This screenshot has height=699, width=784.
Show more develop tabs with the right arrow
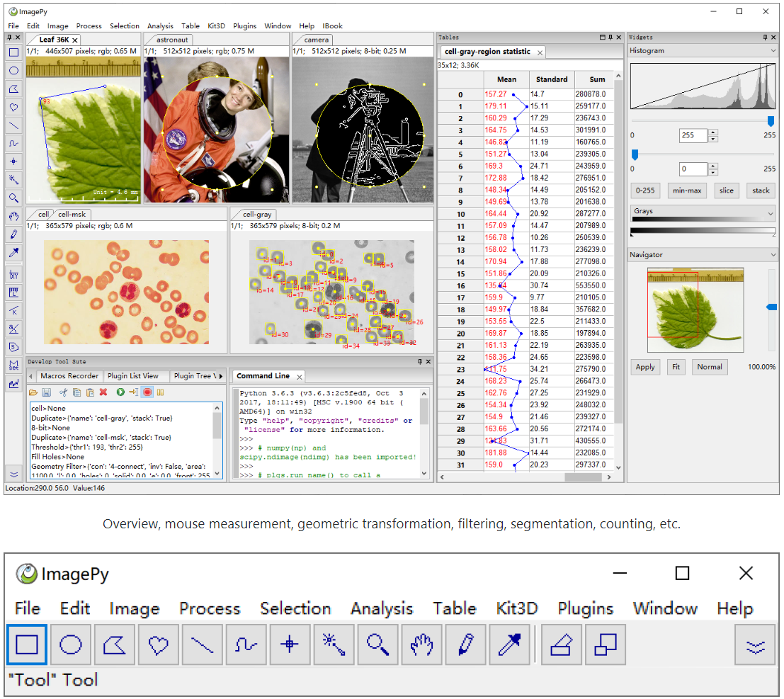pyautogui.click(x=220, y=376)
